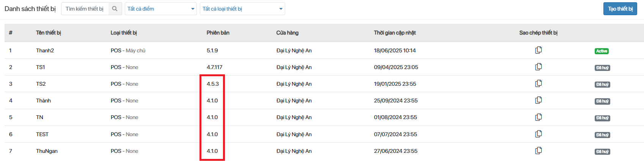Copy device ThuNgan using copy icon

click(538, 151)
